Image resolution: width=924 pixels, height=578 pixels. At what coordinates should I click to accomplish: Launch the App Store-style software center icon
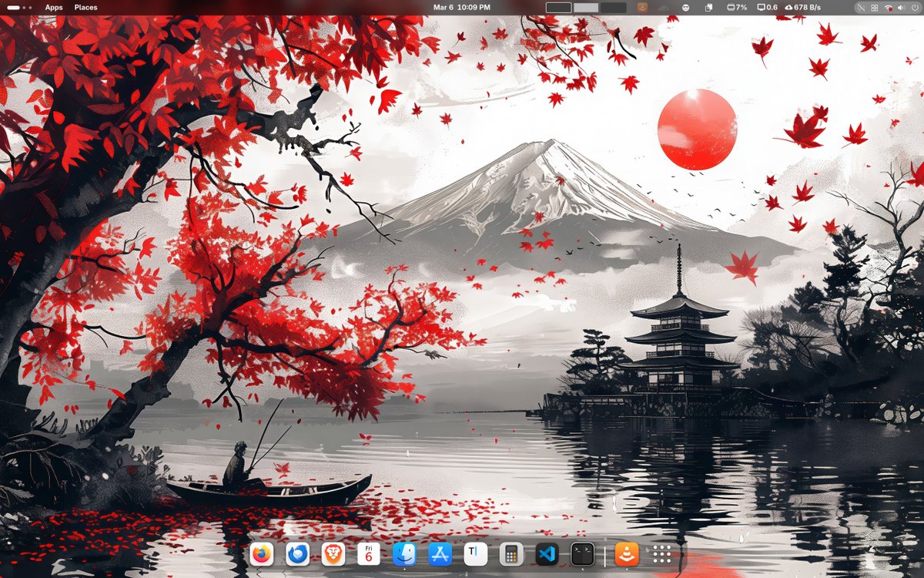point(440,554)
